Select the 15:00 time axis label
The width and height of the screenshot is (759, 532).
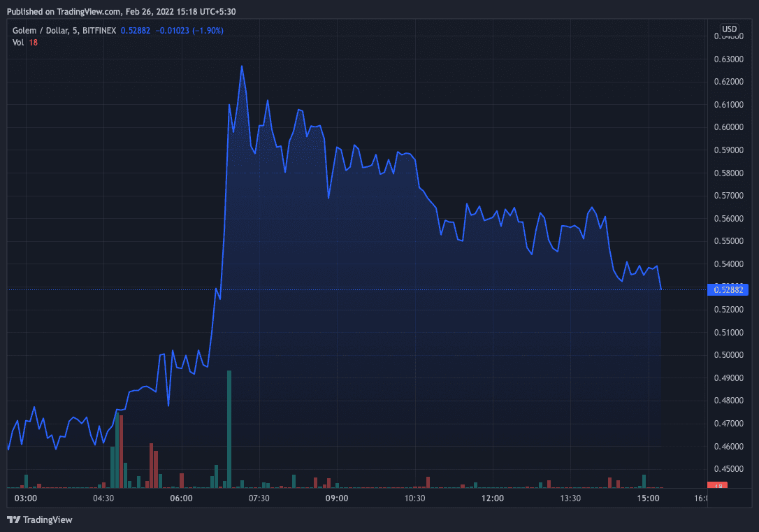coord(649,498)
